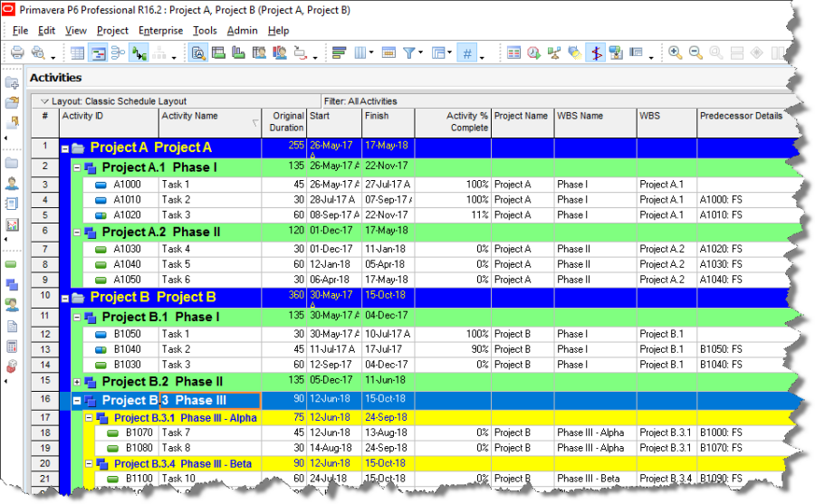Screen dimensions: 815x504
Task: Toggle the Activity Details magnifier icon
Action: 198,52
